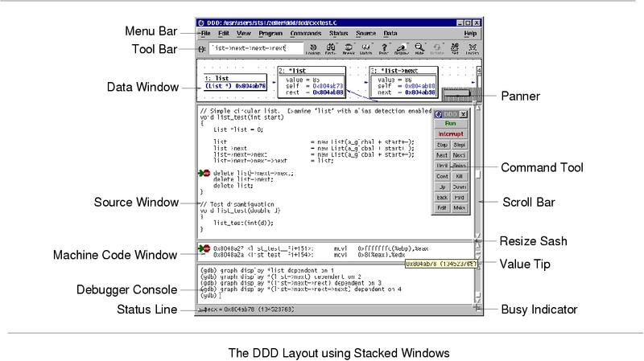The width and height of the screenshot is (644, 361).
Task: Click the yellow value tip 0x804ab78
Action: coord(441,264)
